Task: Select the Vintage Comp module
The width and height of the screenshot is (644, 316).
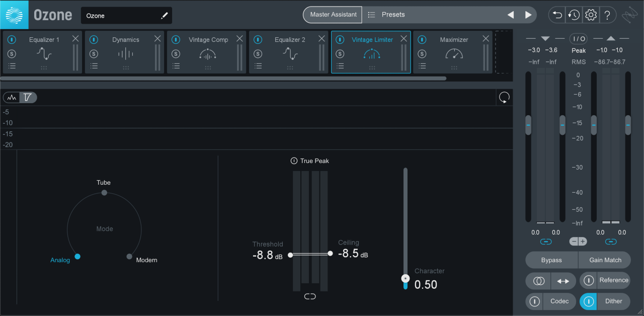Action: click(206, 52)
